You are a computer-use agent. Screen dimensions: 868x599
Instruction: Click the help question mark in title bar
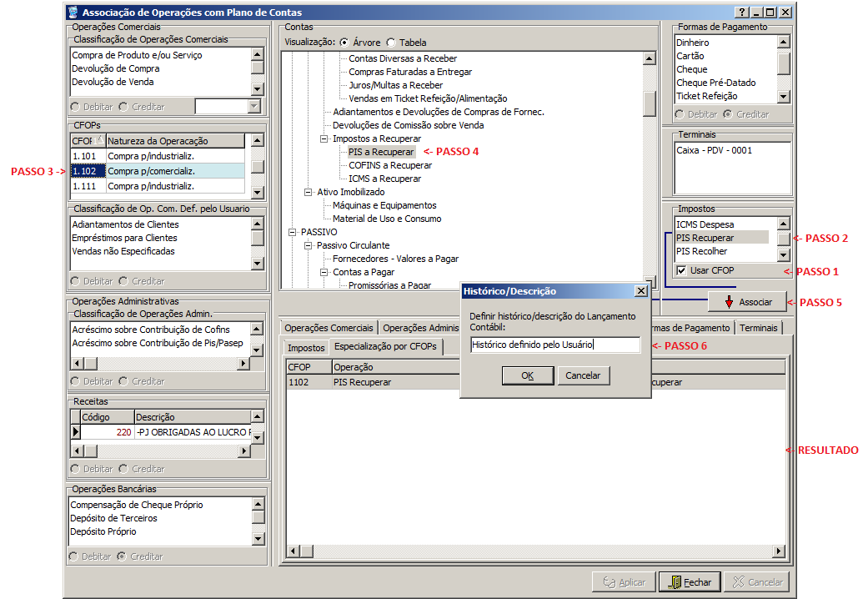click(x=741, y=13)
